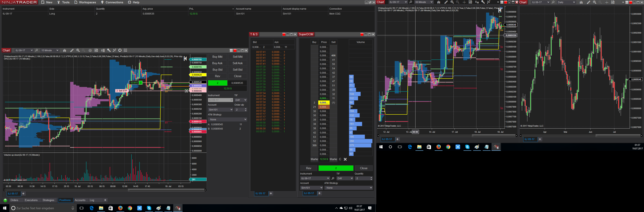The width and height of the screenshot is (644, 212).
Task: Change the 15 Minute interval dropdown
Action: (x=50, y=50)
